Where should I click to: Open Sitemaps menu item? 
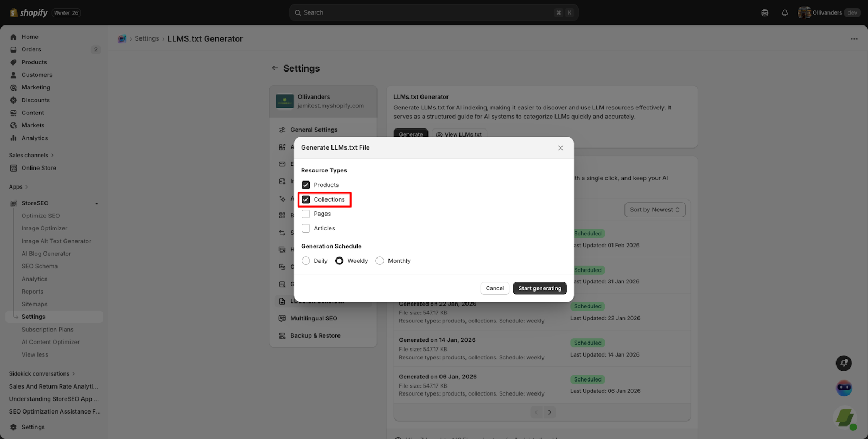pyautogui.click(x=35, y=305)
